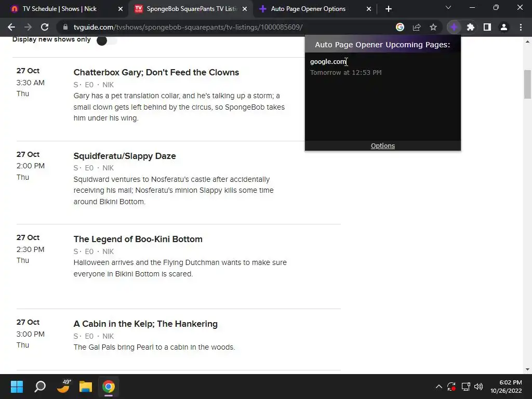Screen dimensions: 532x399
Task: Click the sync status tray icon
Action: (x=451, y=387)
